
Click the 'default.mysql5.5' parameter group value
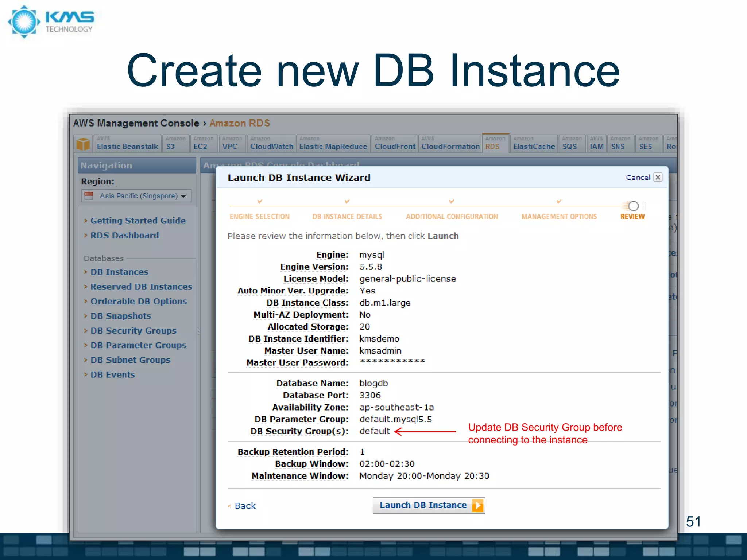[x=395, y=419]
